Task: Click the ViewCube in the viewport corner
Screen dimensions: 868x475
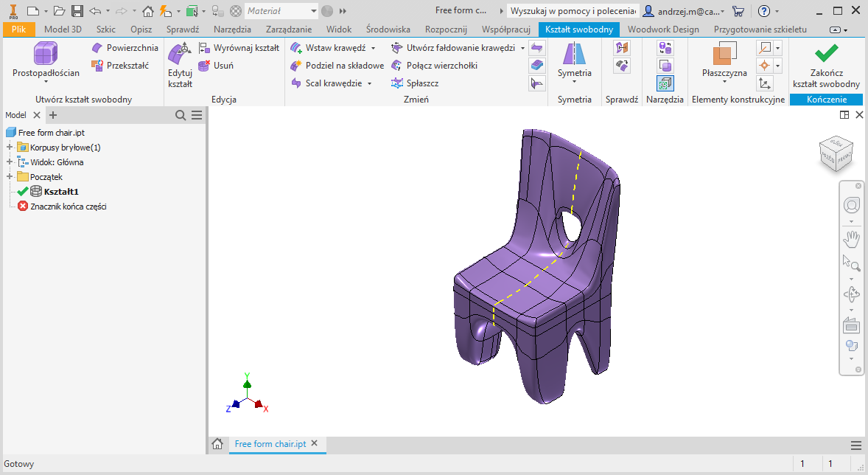Action: click(x=835, y=153)
